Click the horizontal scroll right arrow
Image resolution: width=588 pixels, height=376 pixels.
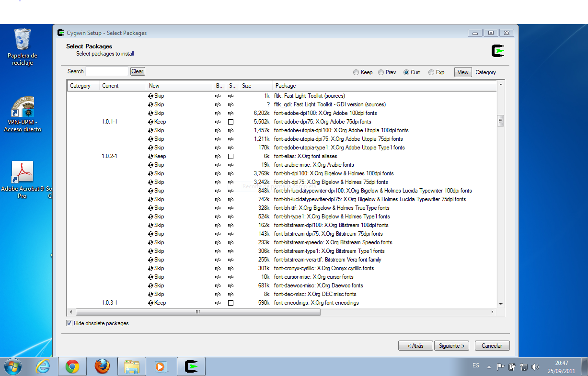[x=493, y=312]
